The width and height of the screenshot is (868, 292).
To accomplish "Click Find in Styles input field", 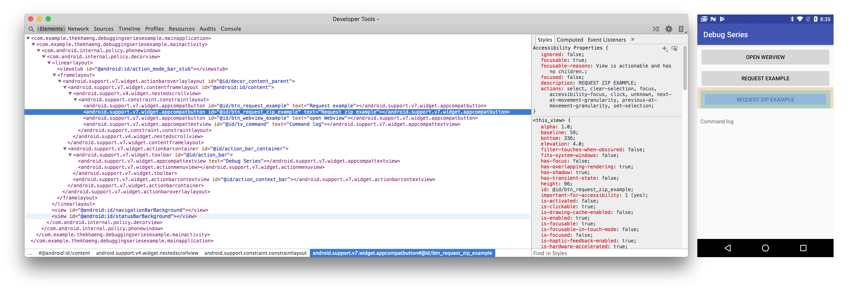I will pyautogui.click(x=609, y=253).
